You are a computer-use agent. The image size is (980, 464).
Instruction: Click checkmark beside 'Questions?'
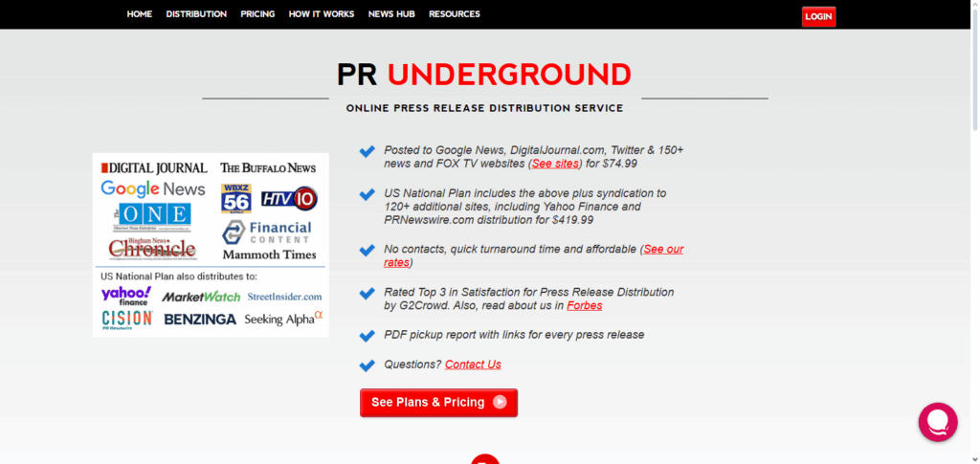[x=367, y=365]
